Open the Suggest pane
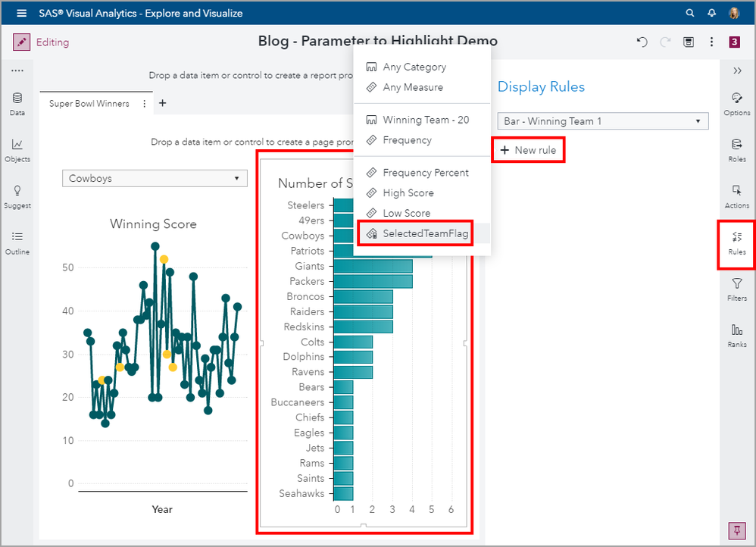The width and height of the screenshot is (756, 547). click(x=17, y=196)
